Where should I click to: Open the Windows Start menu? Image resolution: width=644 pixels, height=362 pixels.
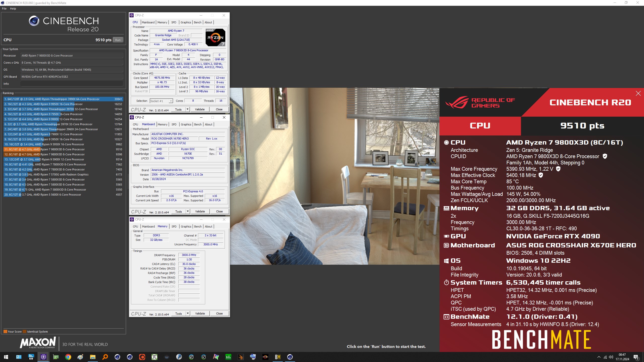[x=6, y=357]
